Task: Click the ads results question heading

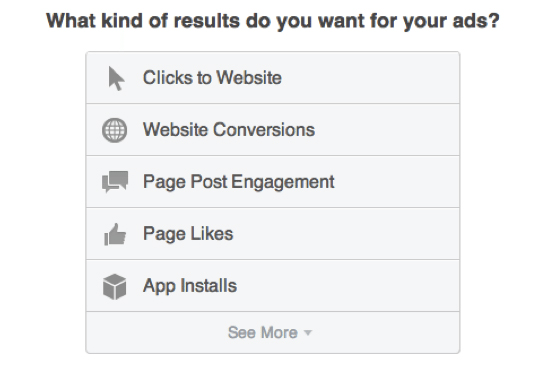Action: coord(273,21)
